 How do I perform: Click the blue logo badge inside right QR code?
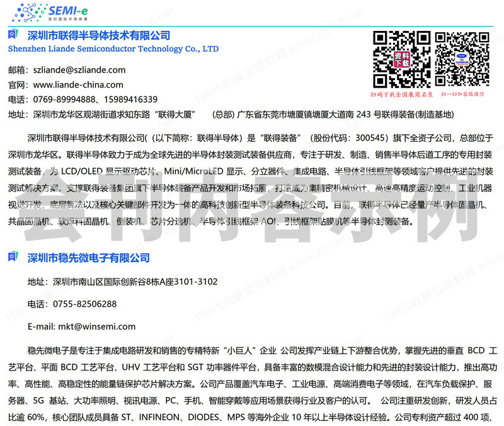tap(462, 59)
